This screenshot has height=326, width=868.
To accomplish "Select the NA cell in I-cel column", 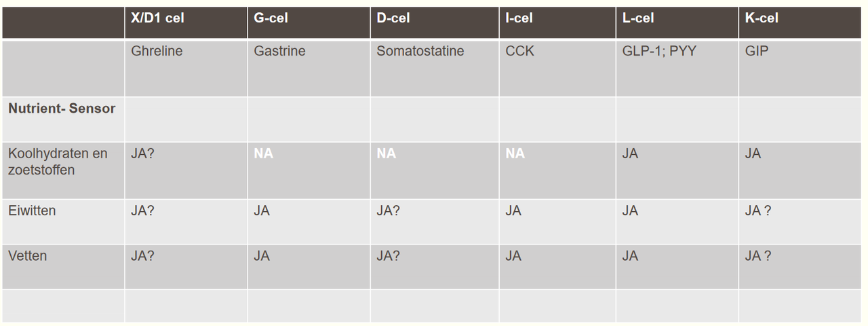I will point(515,154).
